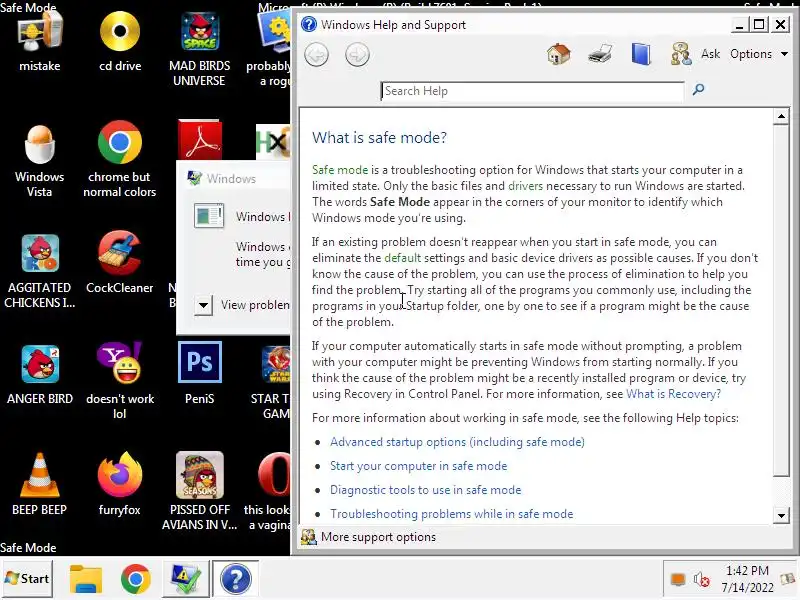Click the search magnifier icon

(698, 90)
